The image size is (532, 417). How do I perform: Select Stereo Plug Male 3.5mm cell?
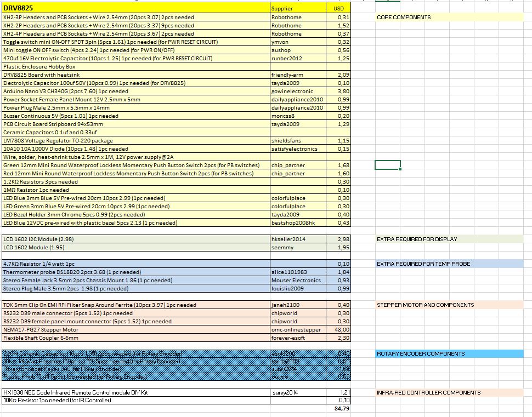136,289
